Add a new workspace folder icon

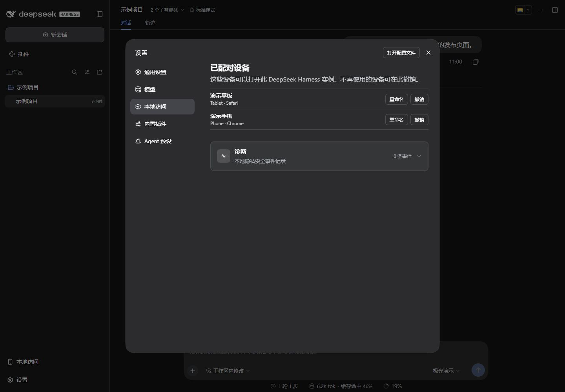(x=100, y=72)
